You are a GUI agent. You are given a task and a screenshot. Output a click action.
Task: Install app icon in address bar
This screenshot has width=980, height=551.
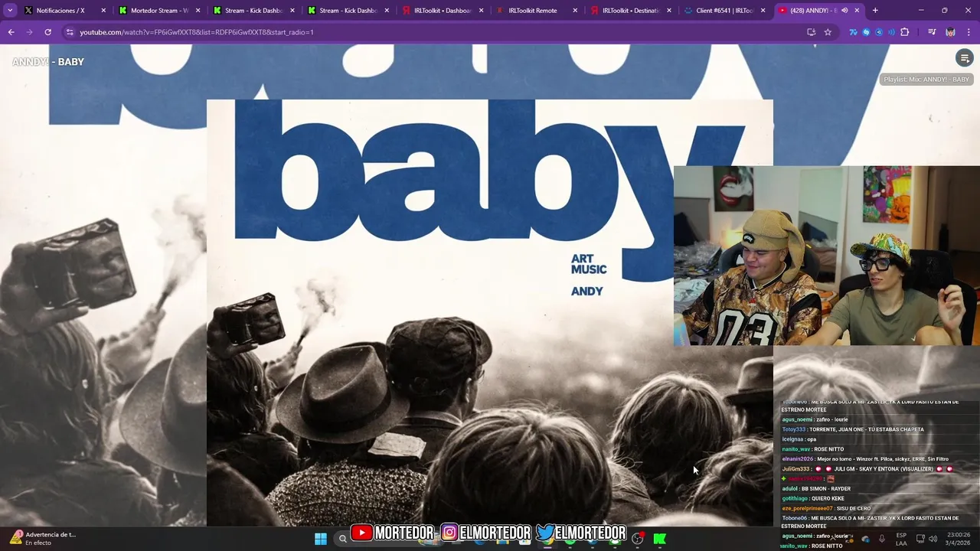coord(811,32)
